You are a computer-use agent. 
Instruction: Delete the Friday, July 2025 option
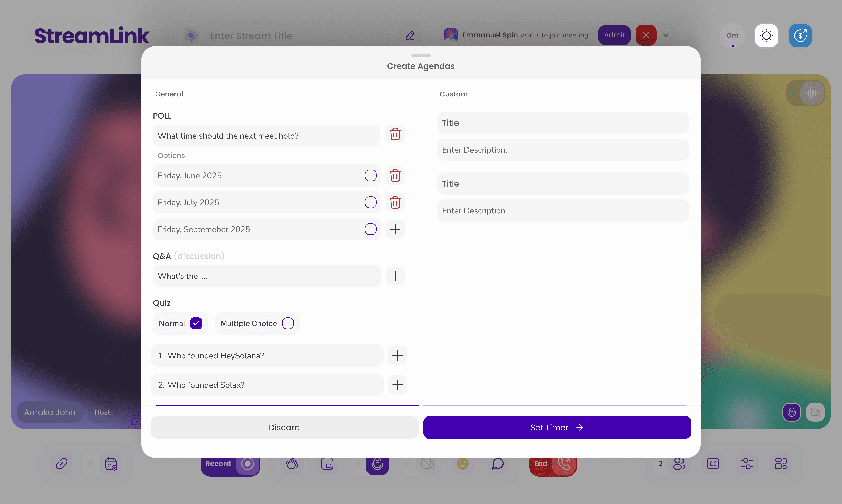click(x=395, y=202)
